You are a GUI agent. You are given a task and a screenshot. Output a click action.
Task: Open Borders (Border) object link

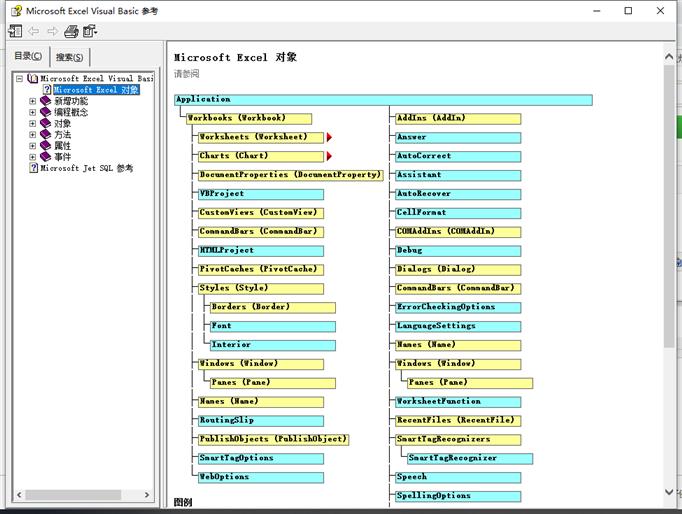273,307
